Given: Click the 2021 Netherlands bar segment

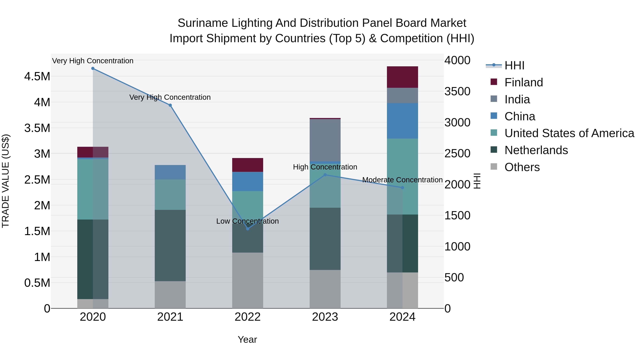Looking at the screenshot, I should tap(170, 246).
